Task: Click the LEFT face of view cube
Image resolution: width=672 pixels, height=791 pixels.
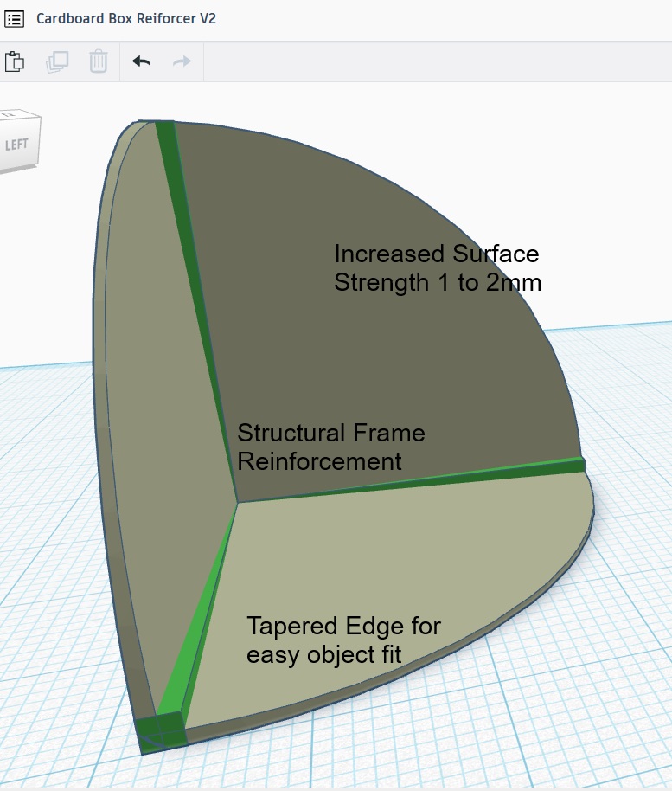Action: pos(17,145)
